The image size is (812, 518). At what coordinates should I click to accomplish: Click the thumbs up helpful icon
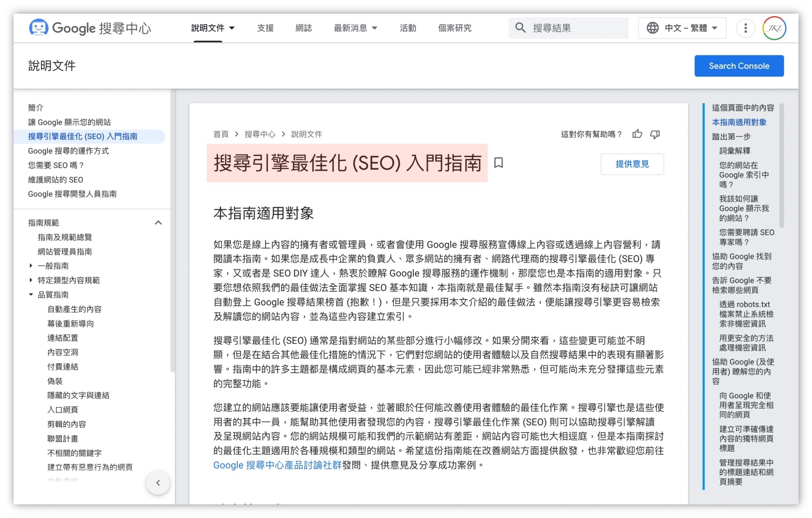pyautogui.click(x=637, y=134)
